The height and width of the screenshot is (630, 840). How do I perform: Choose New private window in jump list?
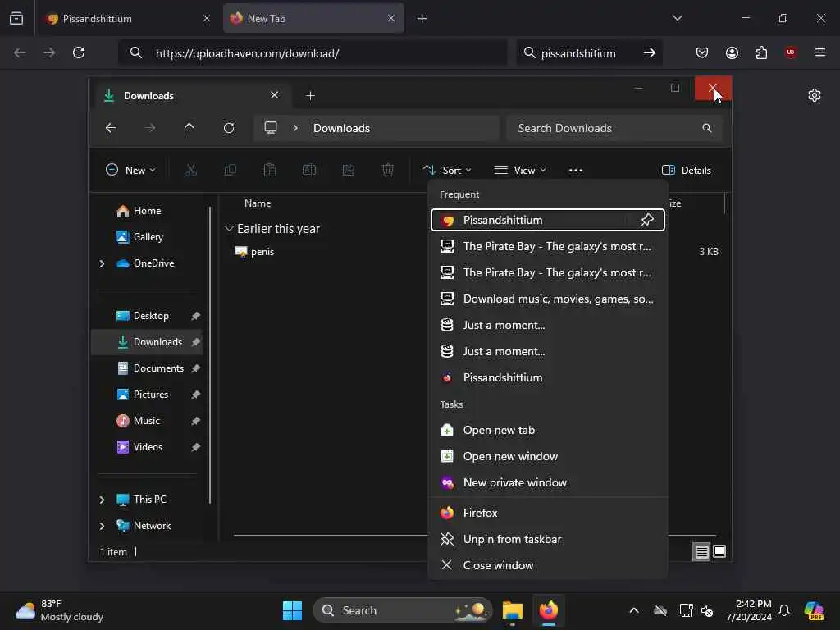tap(547, 482)
